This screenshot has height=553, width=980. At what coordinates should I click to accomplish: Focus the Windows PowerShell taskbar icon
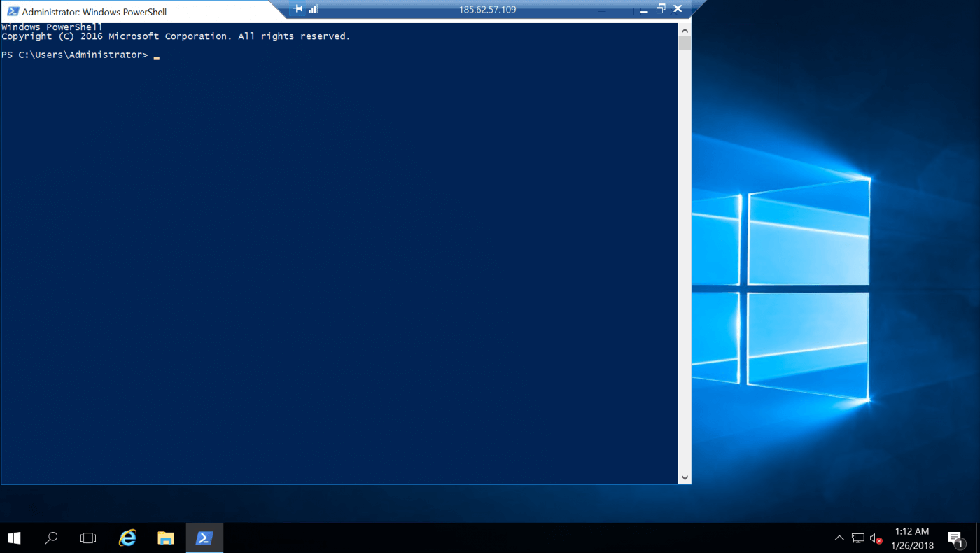204,538
